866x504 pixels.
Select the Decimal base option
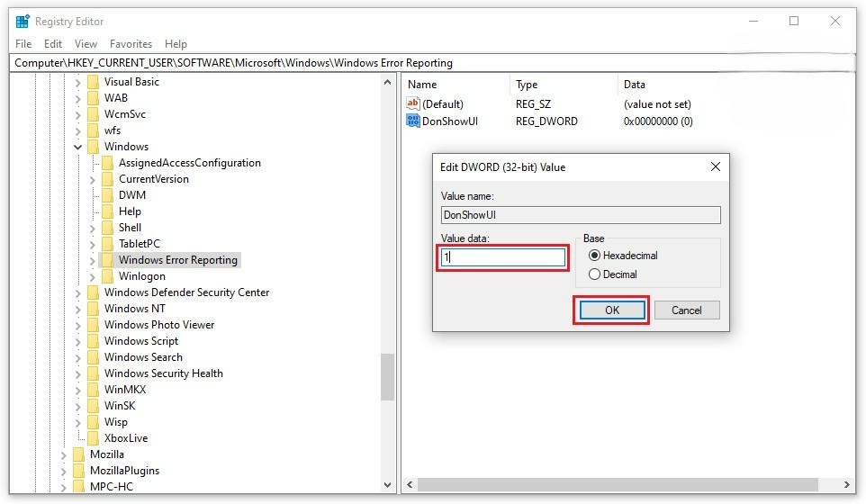click(594, 274)
